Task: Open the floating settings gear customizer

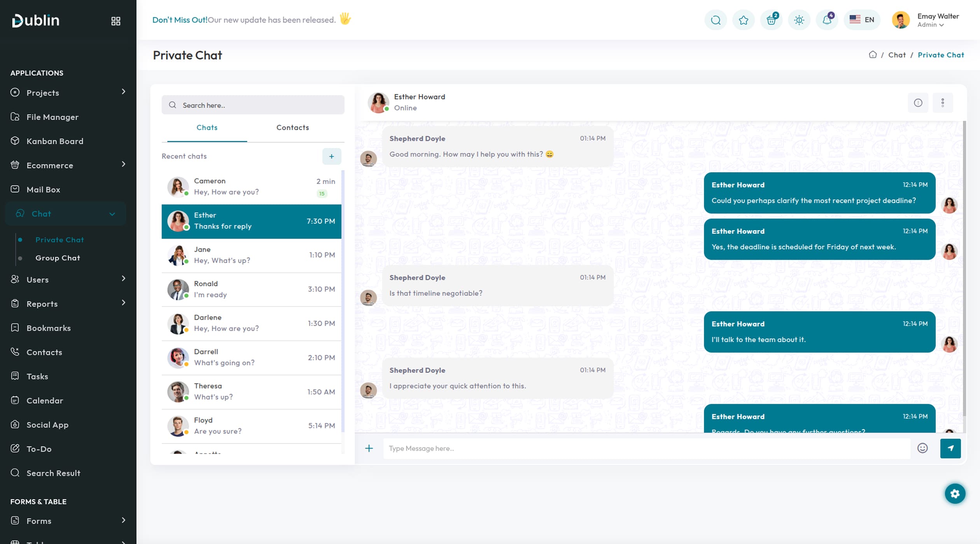Action: tap(955, 493)
